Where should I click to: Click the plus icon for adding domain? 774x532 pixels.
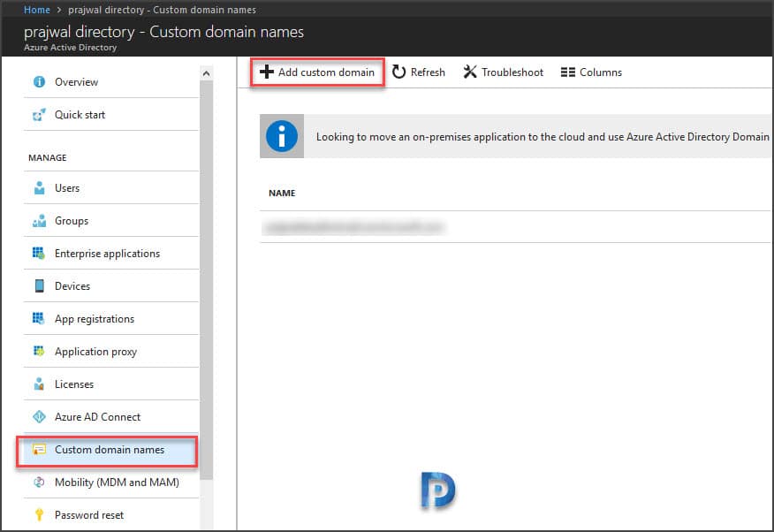(267, 72)
